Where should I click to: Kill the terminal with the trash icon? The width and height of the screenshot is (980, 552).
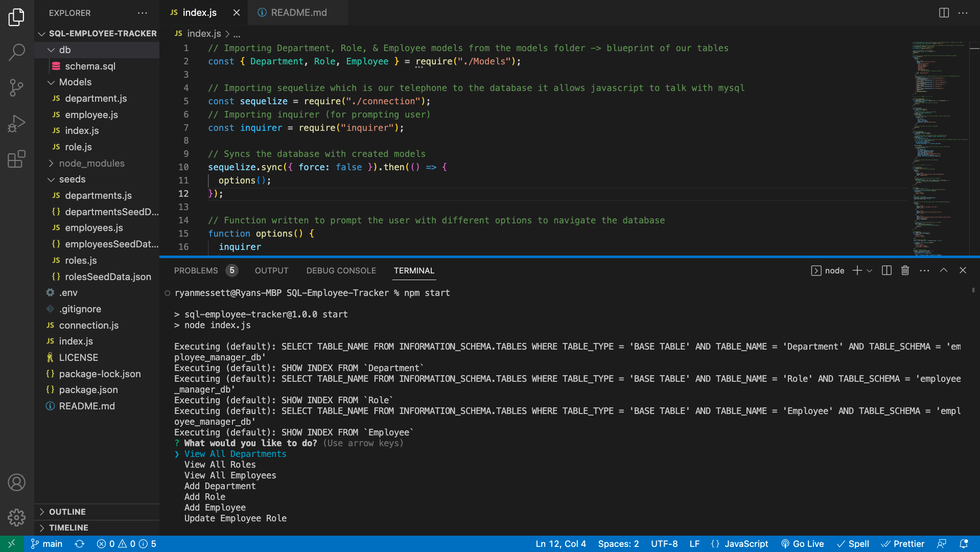pos(905,270)
